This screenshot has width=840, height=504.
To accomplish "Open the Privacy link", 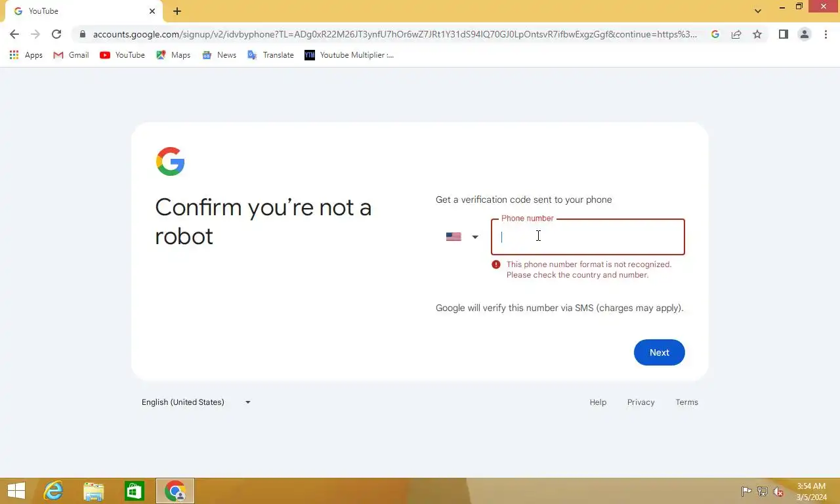I will click(640, 402).
